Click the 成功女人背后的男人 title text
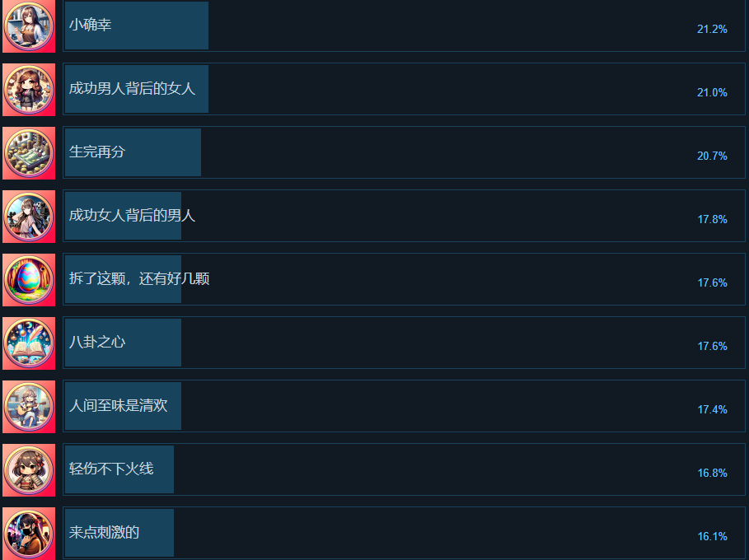This screenshot has width=749, height=560. (132, 215)
